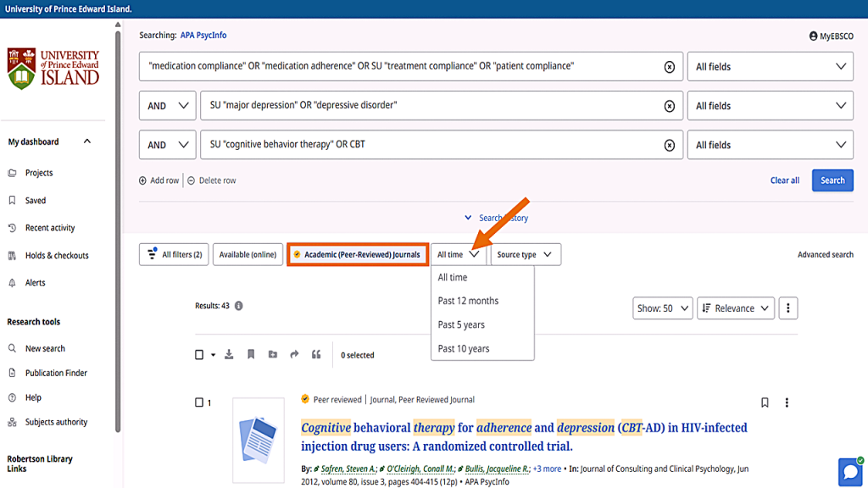Click the download icon in results toolbar
The width and height of the screenshot is (868, 488).
pyautogui.click(x=229, y=355)
